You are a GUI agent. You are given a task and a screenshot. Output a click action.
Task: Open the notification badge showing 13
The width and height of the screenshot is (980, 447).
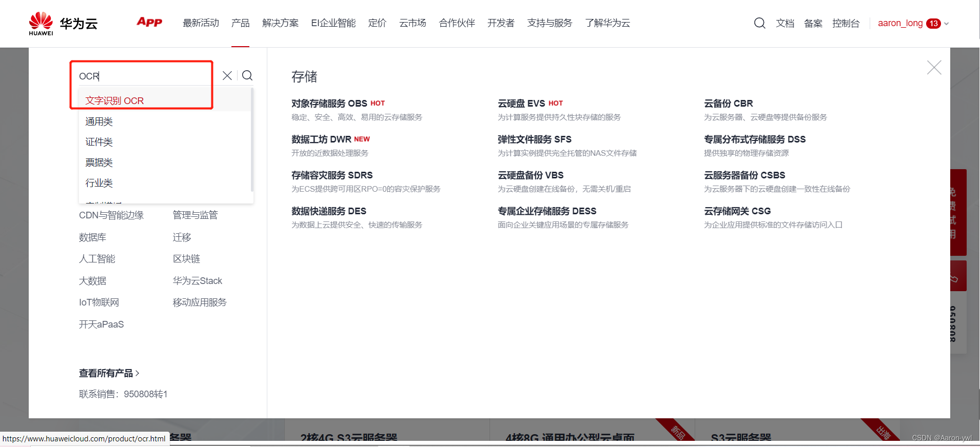coord(933,24)
